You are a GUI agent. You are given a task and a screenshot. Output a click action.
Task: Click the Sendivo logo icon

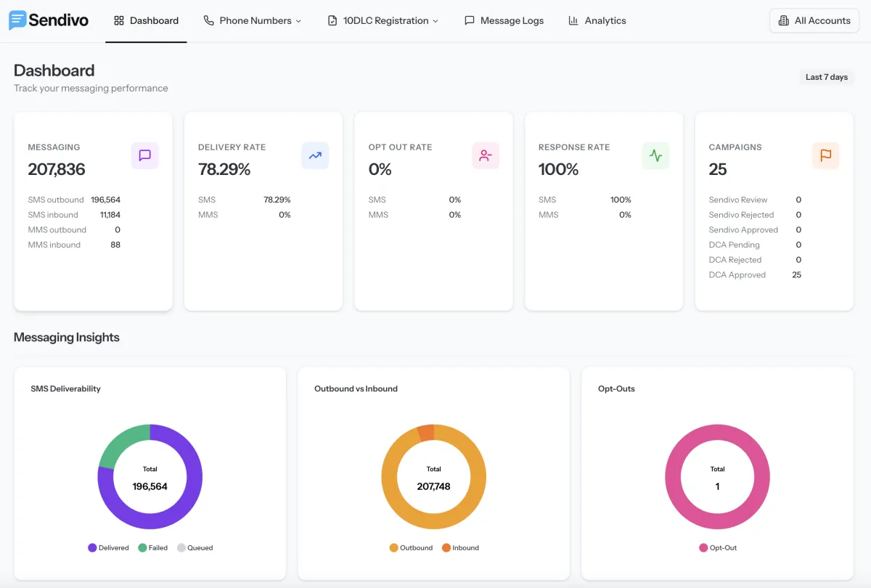point(17,20)
